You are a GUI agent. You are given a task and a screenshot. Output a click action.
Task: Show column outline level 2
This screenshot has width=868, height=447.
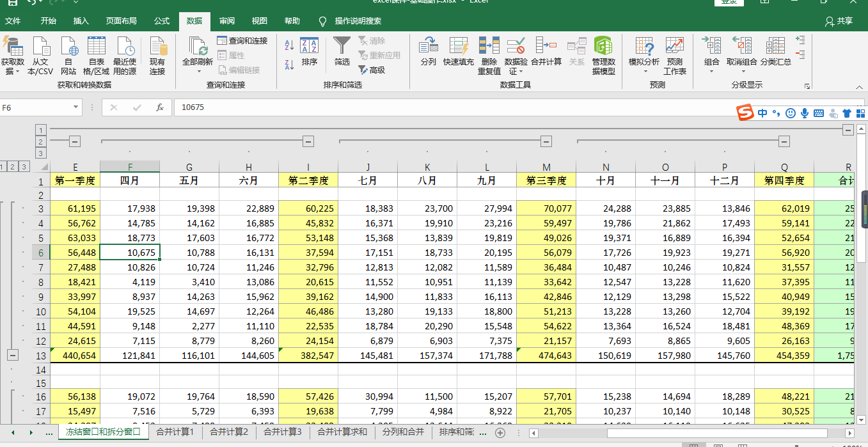click(x=41, y=141)
